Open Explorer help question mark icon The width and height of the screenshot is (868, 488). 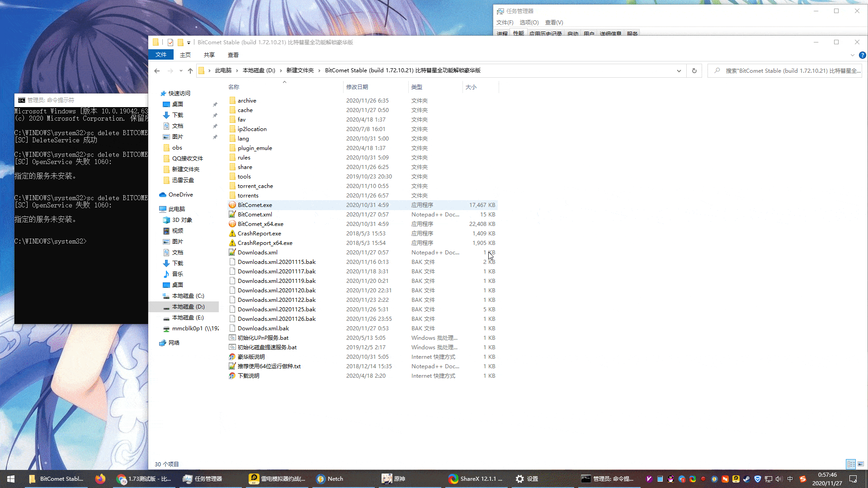tap(863, 55)
